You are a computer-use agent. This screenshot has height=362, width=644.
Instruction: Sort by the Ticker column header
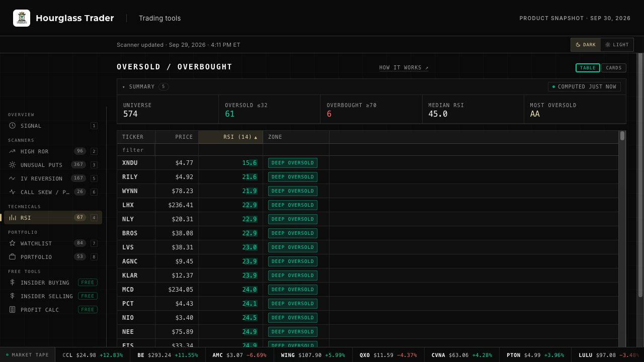(x=136, y=137)
